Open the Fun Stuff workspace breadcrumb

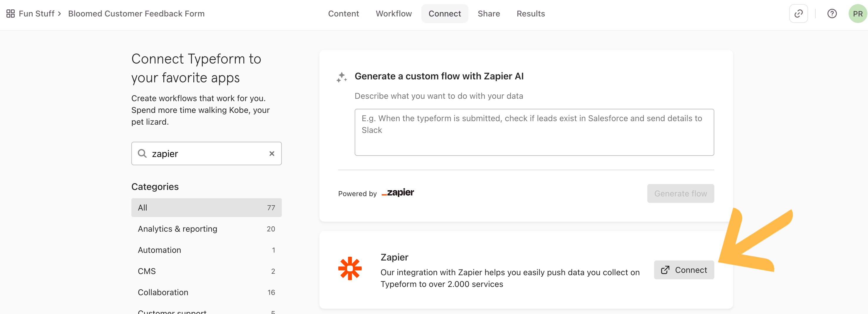tap(36, 14)
